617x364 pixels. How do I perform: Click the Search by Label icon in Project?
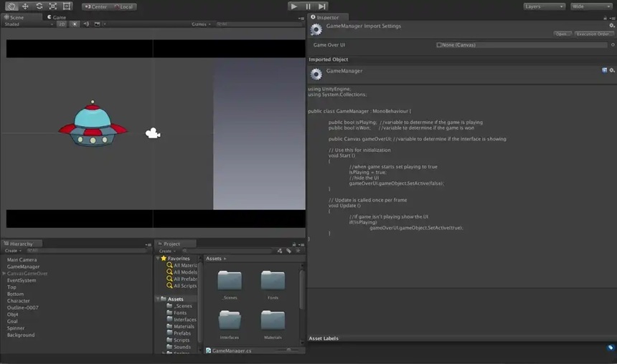pyautogui.click(x=289, y=251)
